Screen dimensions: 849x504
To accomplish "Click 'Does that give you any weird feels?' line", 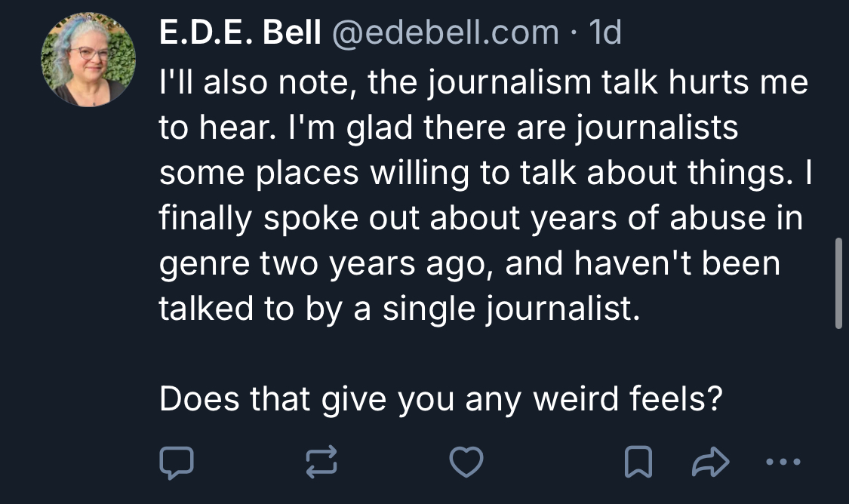I will [x=441, y=400].
